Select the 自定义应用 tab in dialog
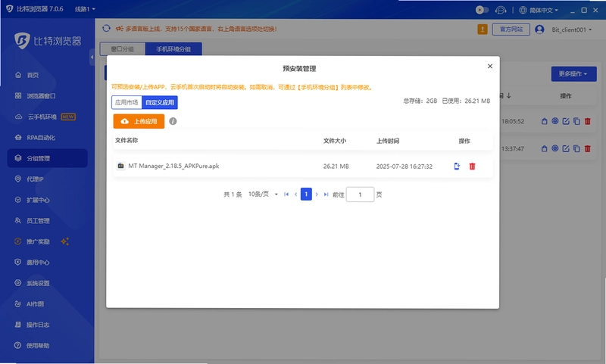 pos(160,102)
